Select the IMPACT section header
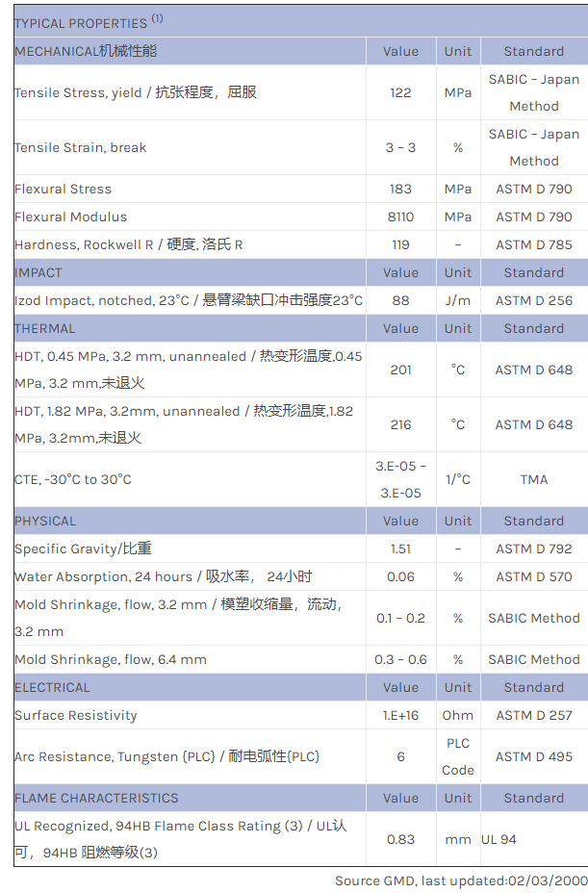 pos(38,272)
